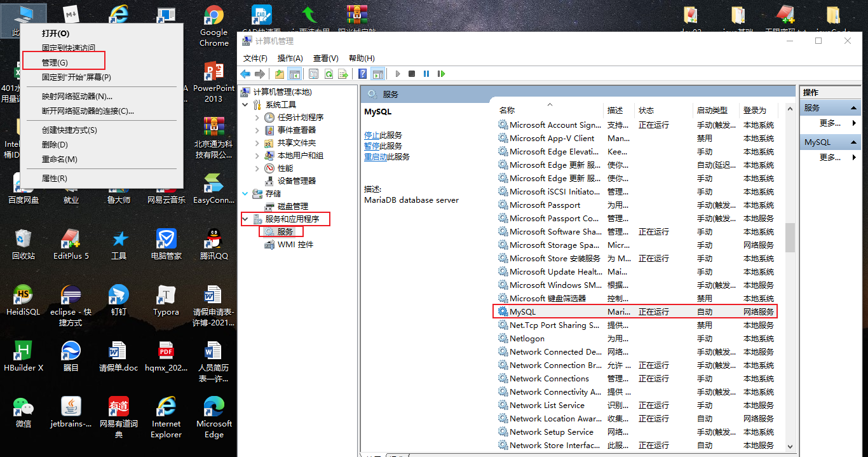
Task: Collapse 存储 tree node
Action: click(x=245, y=194)
